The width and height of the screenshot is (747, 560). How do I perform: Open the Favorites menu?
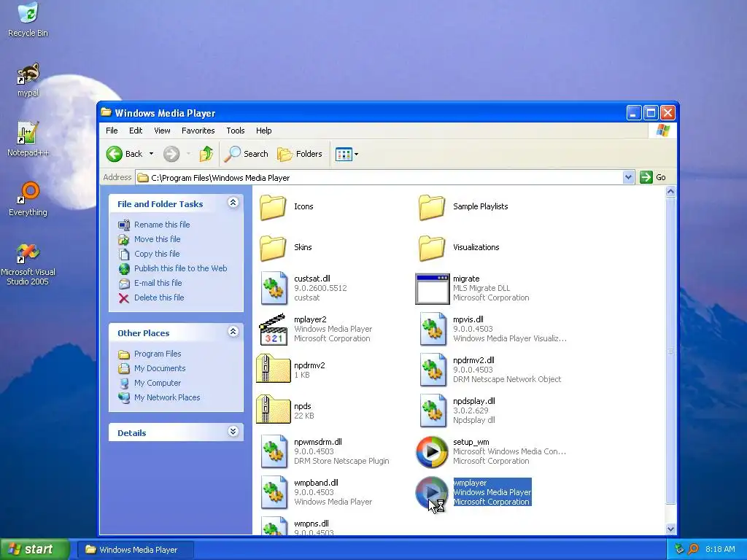pyautogui.click(x=198, y=131)
